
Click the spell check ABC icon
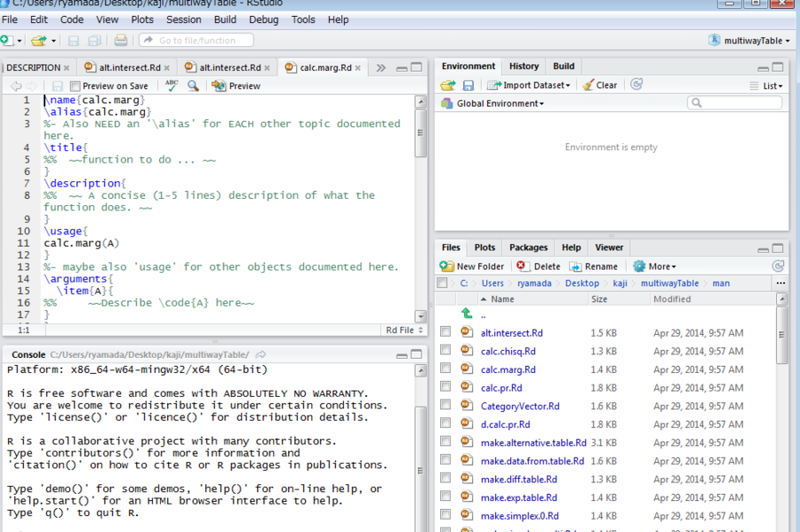tap(172, 85)
